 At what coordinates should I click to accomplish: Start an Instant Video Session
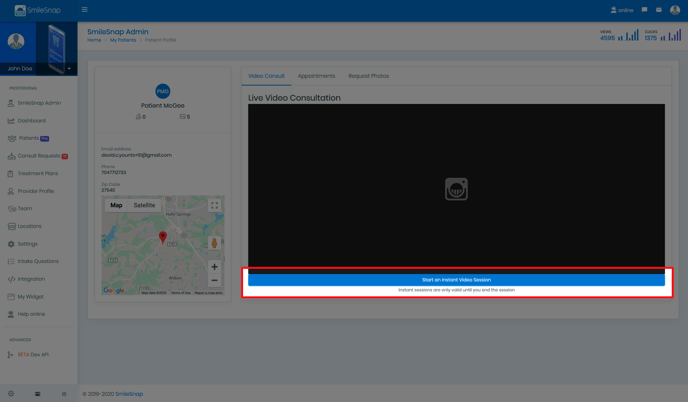click(456, 280)
